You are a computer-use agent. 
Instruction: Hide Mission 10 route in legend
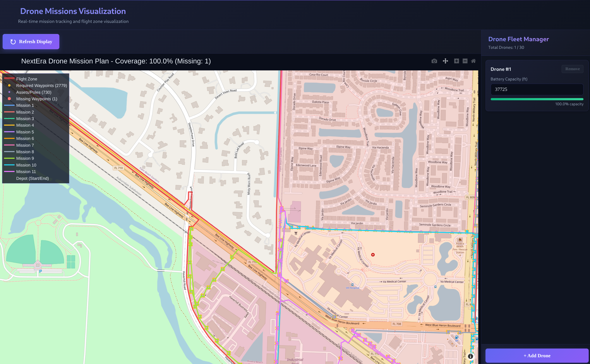(26, 165)
